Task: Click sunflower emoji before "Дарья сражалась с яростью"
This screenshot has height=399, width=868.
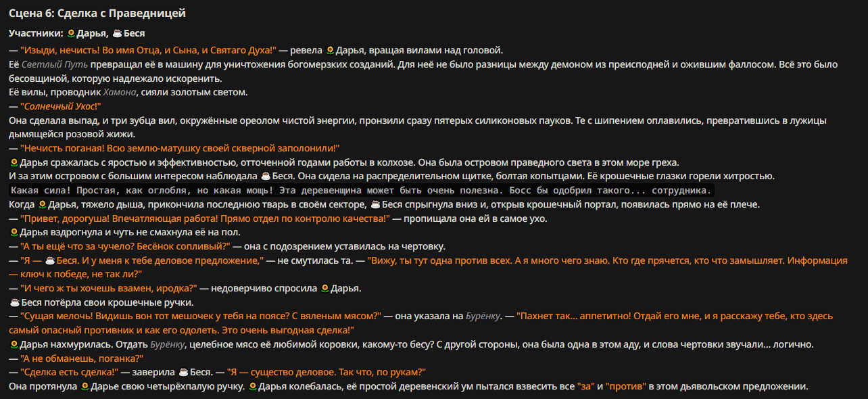Action: [14, 162]
